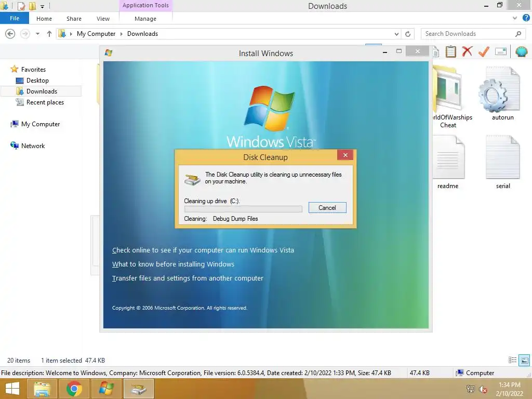Viewport: 532px width, 399px height.
Task: Click the Disk Cleanup drive brush icon
Action: point(192,179)
